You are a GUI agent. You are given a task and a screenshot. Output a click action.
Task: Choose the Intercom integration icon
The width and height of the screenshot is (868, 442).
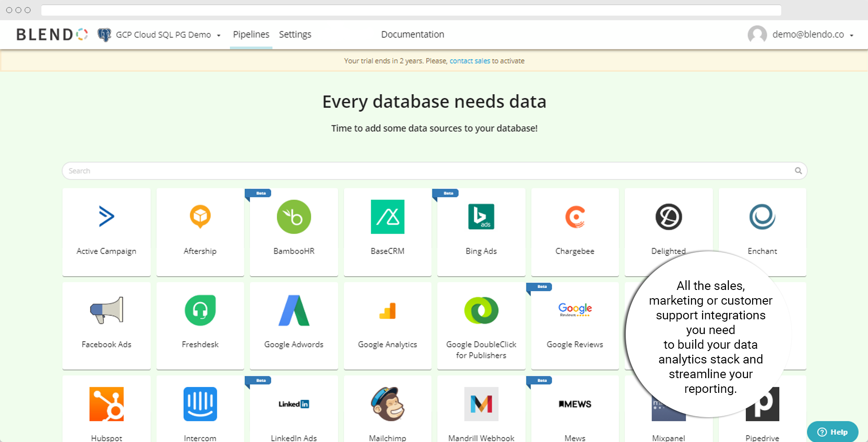pyautogui.click(x=200, y=404)
